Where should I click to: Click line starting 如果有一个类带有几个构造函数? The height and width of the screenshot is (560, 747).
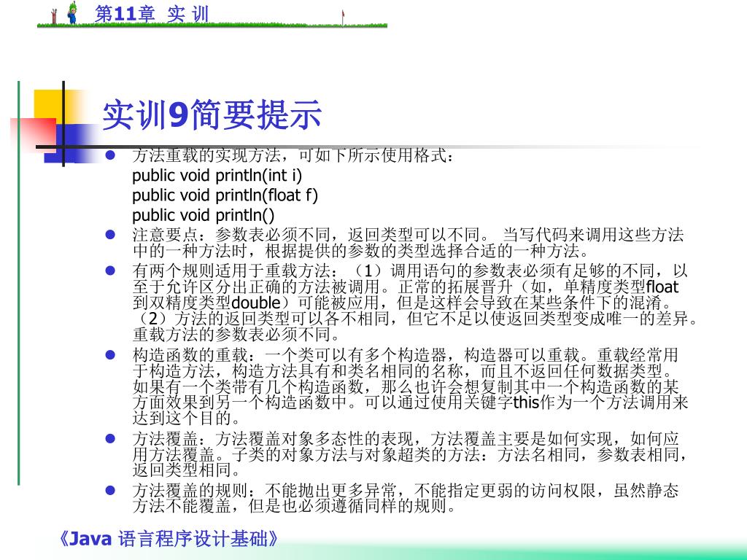pyautogui.click(x=406, y=386)
